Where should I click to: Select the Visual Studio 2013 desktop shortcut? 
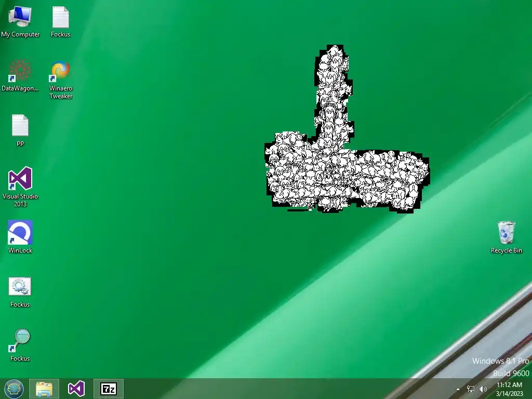point(20,187)
